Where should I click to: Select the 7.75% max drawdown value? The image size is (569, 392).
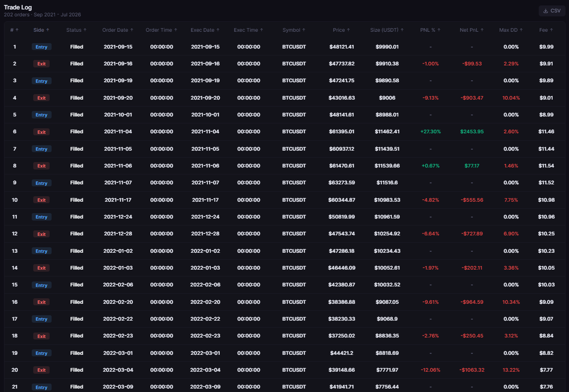[511, 200]
